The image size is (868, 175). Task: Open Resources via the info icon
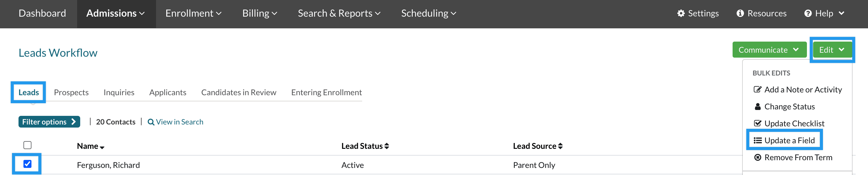tap(740, 14)
